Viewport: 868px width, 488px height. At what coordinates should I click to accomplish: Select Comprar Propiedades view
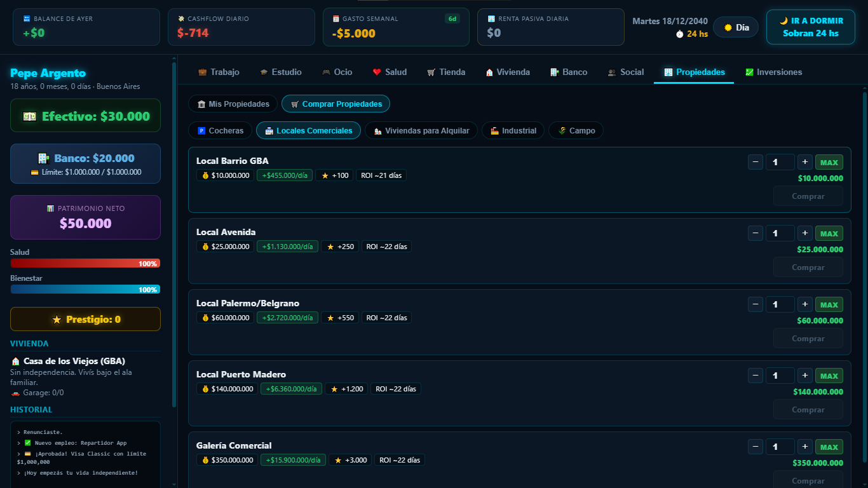pos(336,104)
